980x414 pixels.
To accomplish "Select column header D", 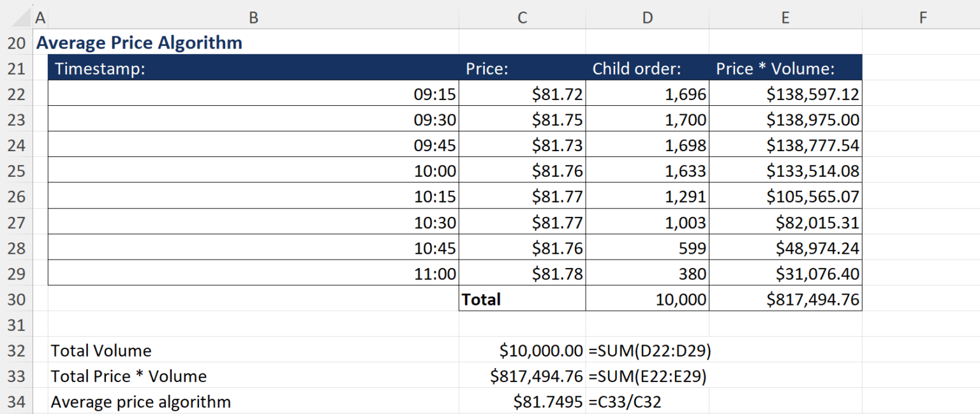I will click(647, 17).
